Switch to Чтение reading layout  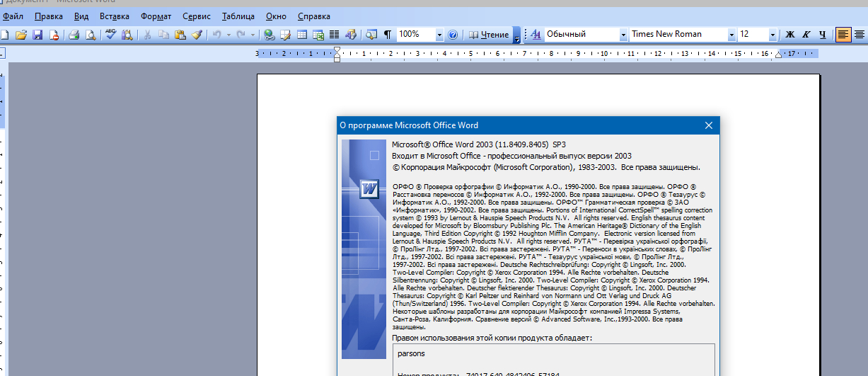(x=488, y=34)
